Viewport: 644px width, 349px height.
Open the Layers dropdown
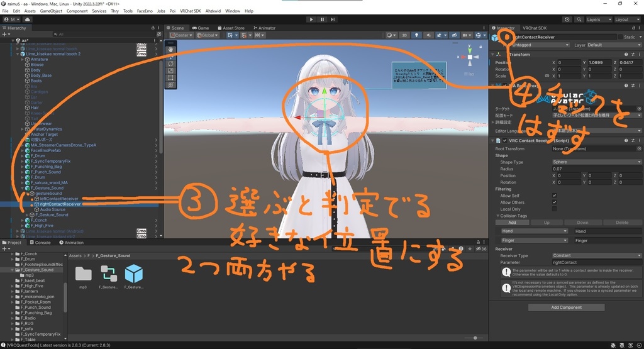[599, 19]
